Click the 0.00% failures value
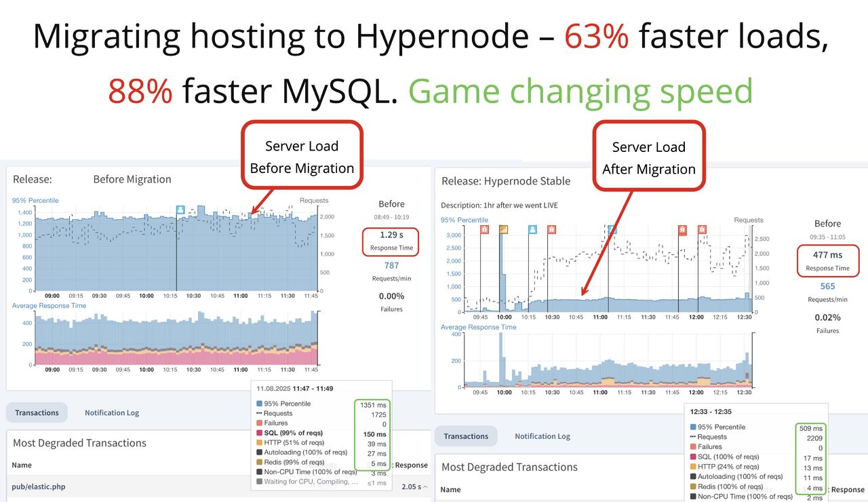Viewport: 868px width, 502px height. click(391, 296)
